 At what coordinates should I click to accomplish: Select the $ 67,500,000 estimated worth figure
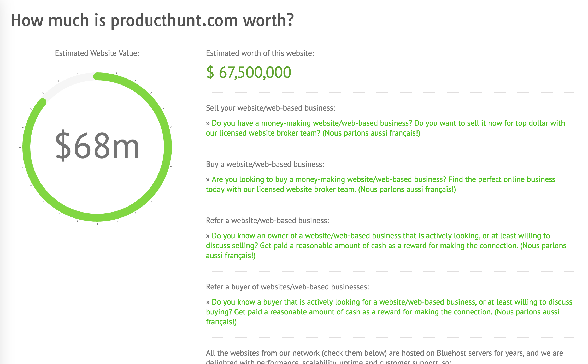click(249, 72)
